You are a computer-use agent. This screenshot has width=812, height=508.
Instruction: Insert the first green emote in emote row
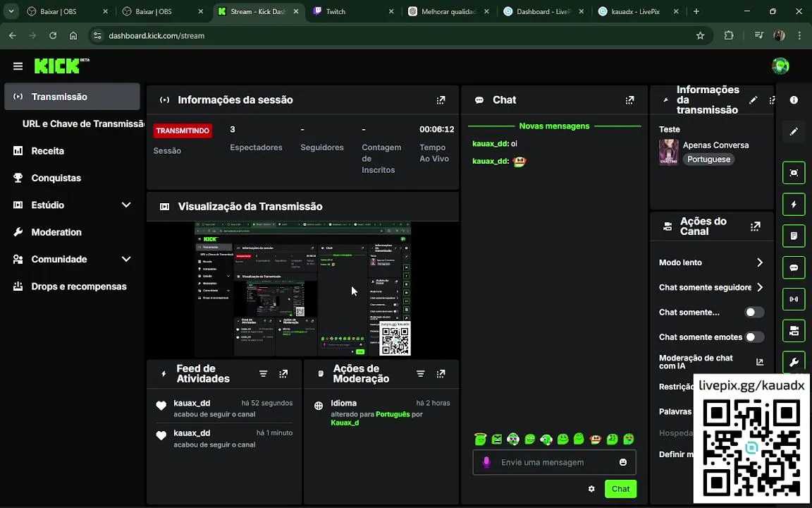[480, 439]
